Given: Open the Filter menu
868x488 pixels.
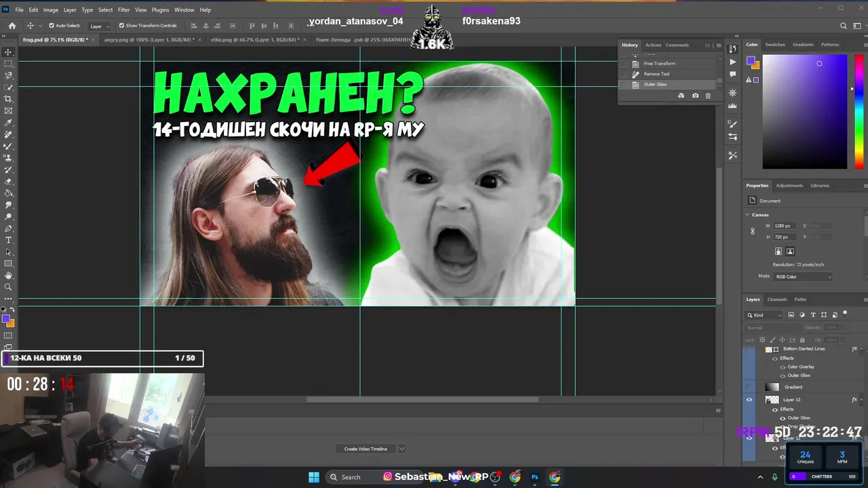Looking at the screenshot, I should point(123,10).
